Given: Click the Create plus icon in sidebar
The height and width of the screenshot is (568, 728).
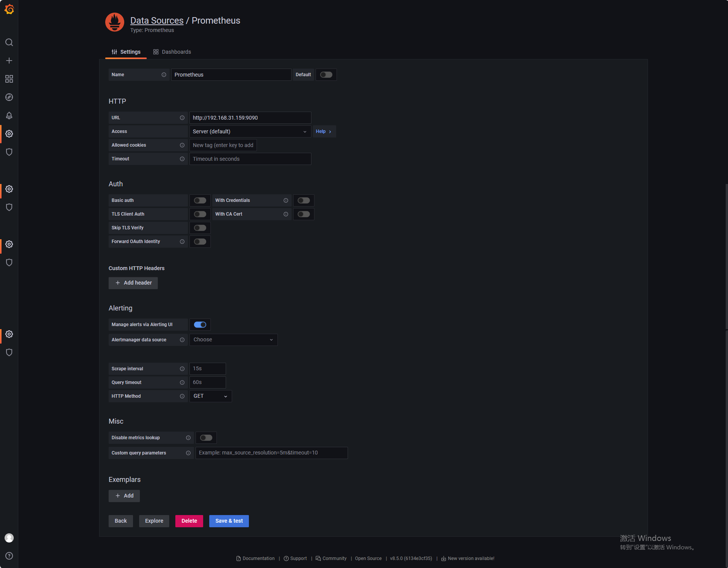Looking at the screenshot, I should [9, 61].
